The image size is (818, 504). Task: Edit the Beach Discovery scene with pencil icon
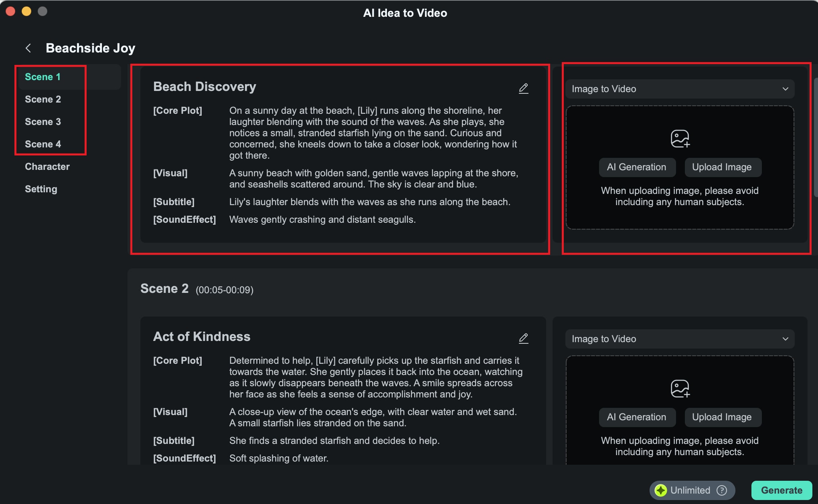pyautogui.click(x=523, y=88)
